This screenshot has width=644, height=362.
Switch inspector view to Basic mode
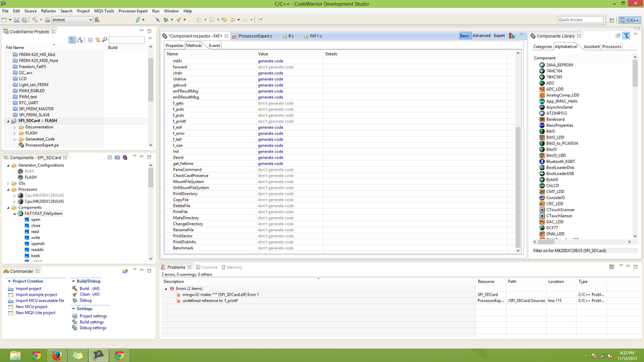coord(464,35)
